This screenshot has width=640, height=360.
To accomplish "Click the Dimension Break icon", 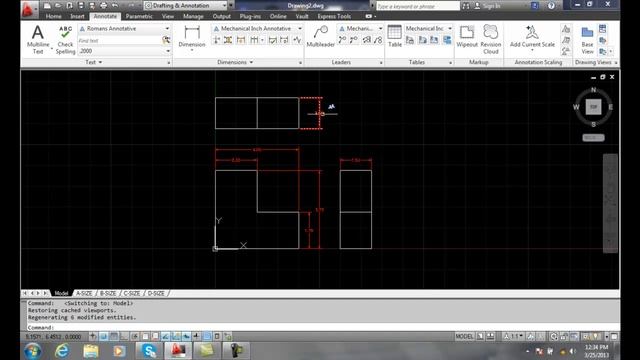I will pyautogui.click(x=217, y=40).
